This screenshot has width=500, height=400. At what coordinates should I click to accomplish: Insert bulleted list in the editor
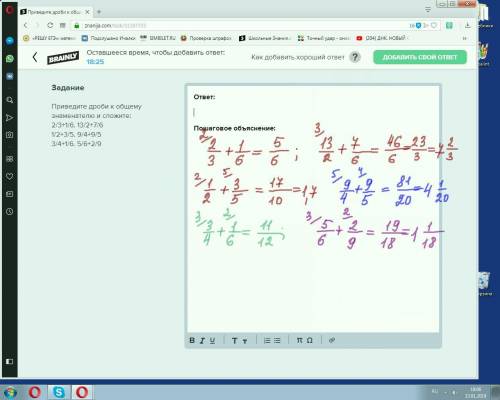pyautogui.click(x=277, y=340)
